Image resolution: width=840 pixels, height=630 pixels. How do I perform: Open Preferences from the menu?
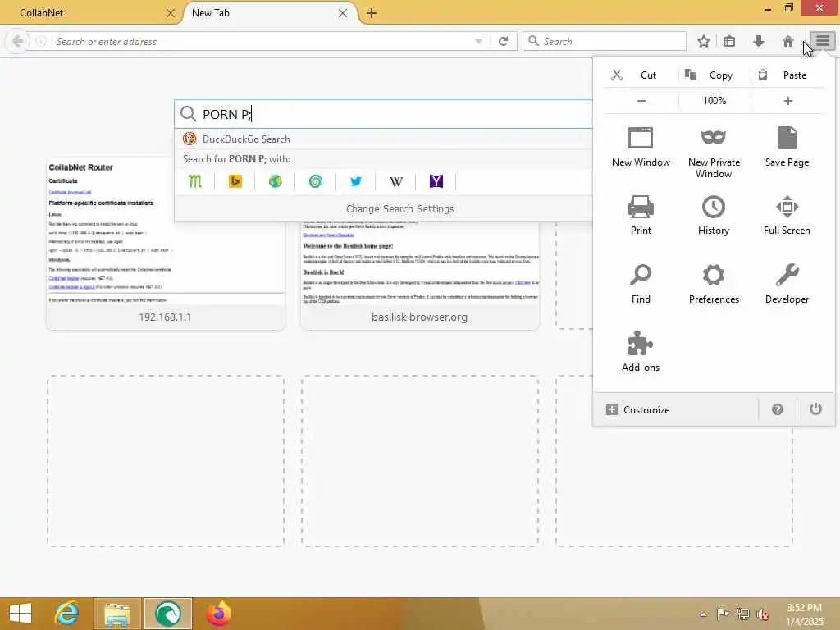pos(714,284)
